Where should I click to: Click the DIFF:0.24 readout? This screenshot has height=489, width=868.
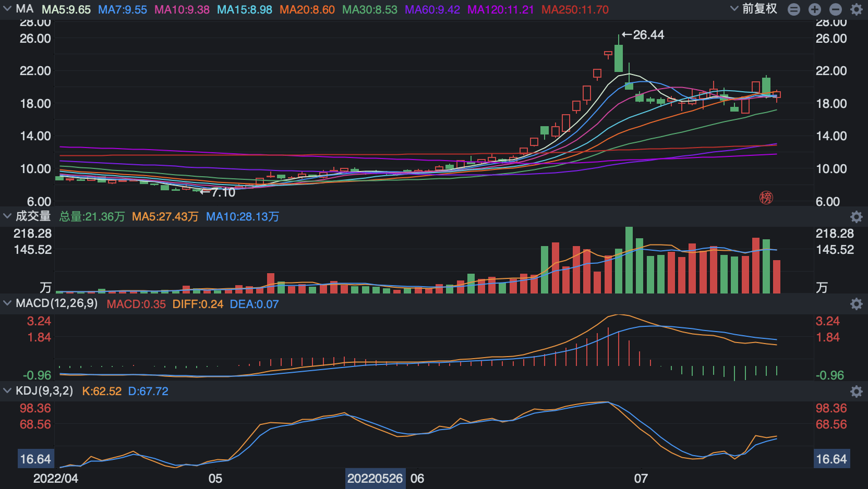[198, 304]
